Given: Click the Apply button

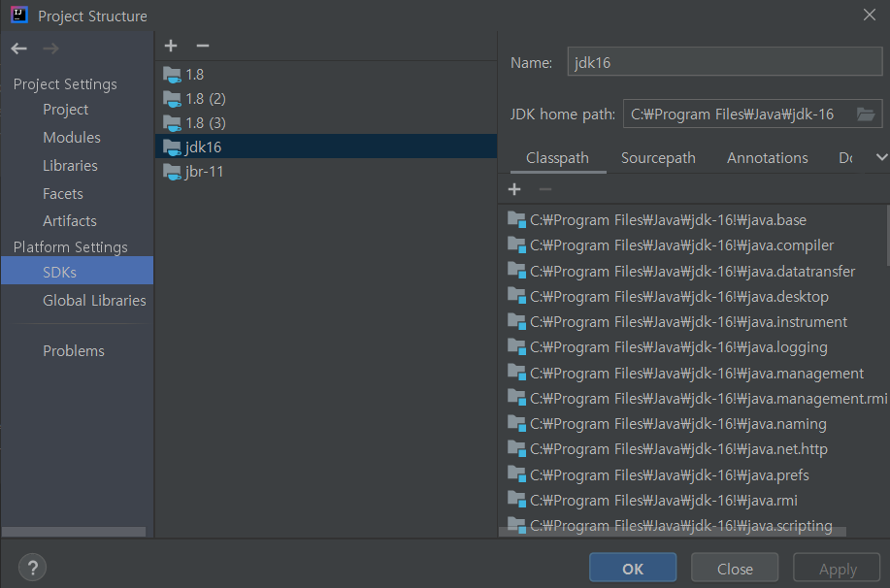Looking at the screenshot, I should click(837, 568).
